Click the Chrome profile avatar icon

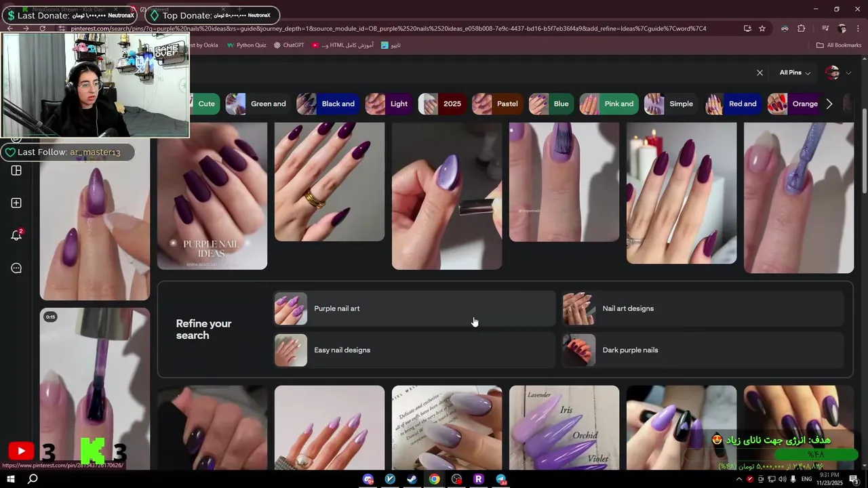pyautogui.click(x=842, y=28)
